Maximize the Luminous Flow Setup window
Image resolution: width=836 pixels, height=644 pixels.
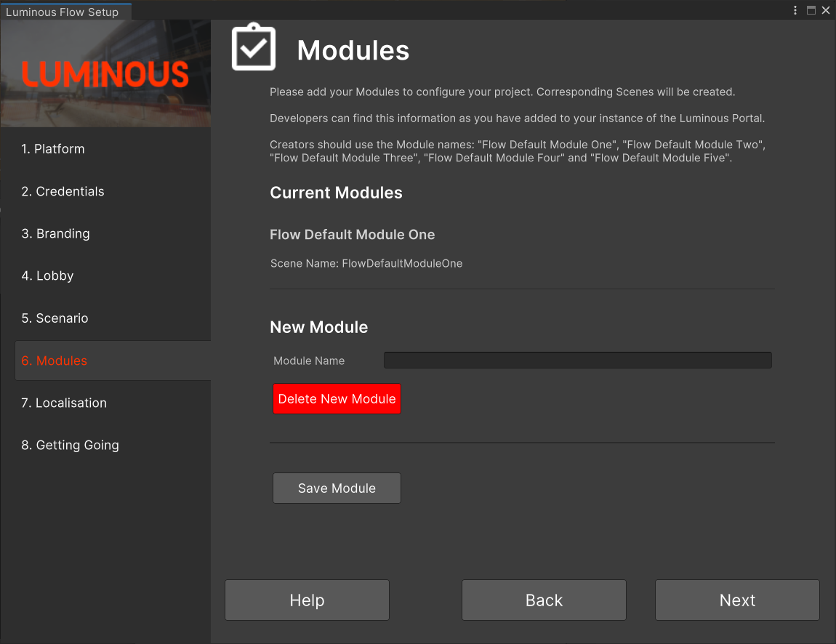point(811,10)
